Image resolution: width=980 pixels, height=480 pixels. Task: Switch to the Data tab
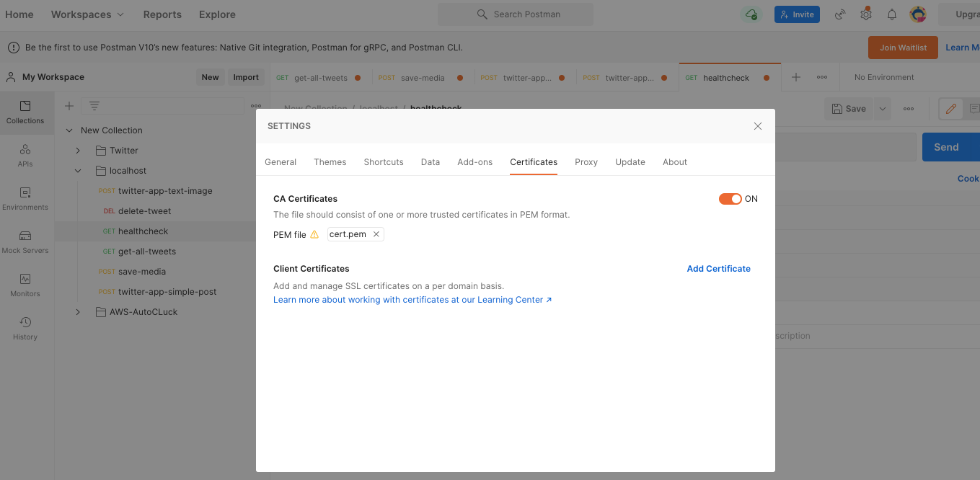431,162
